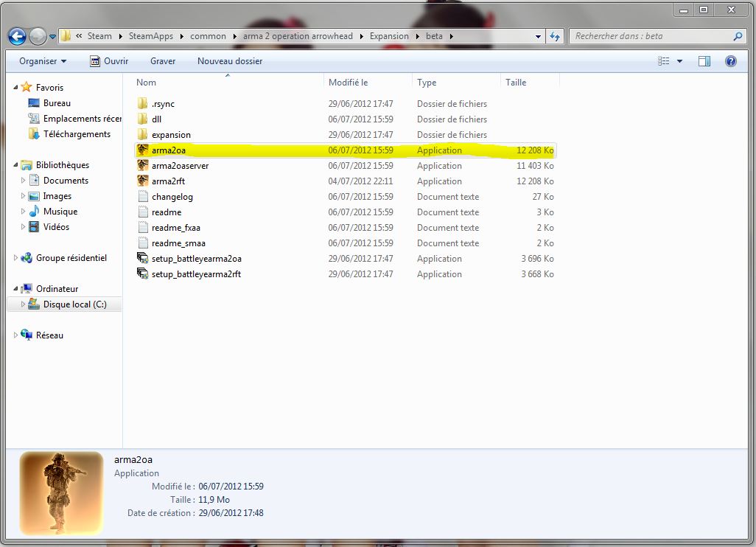
Task: Select the readme_smaa document icon
Action: [143, 243]
